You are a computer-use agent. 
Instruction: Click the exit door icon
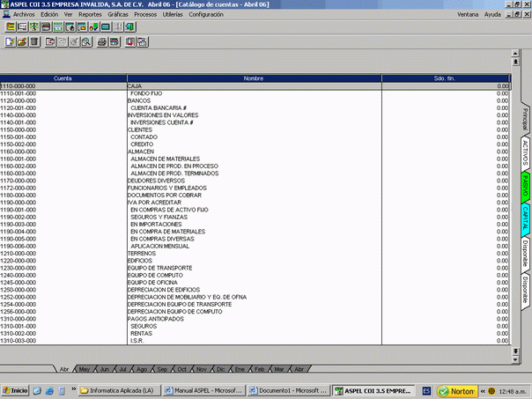[x=129, y=26]
